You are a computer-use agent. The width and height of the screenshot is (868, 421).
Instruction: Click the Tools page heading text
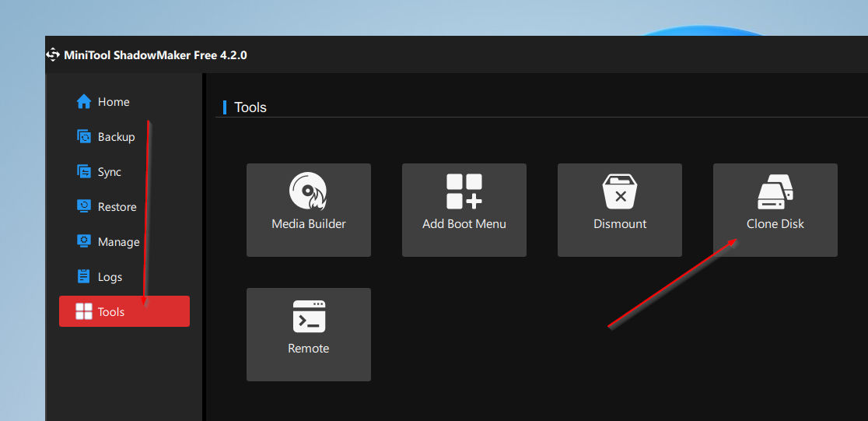tap(250, 107)
